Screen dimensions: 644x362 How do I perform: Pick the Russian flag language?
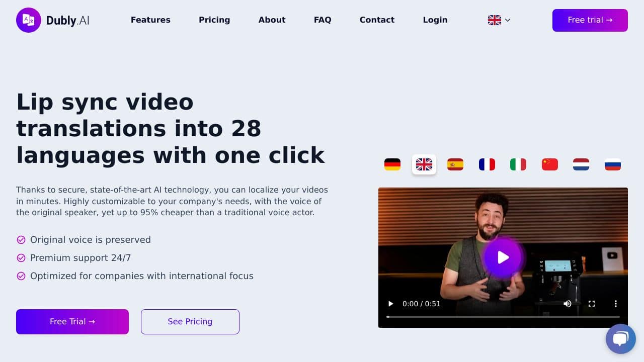(x=613, y=164)
